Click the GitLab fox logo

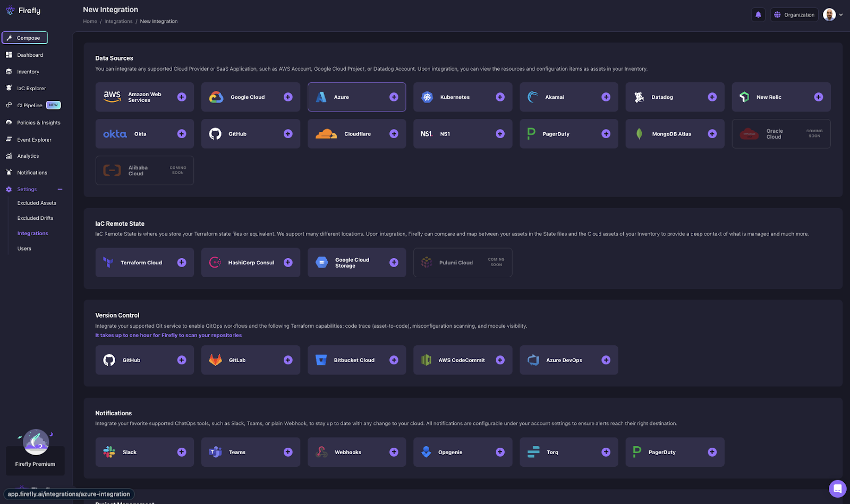pos(215,360)
